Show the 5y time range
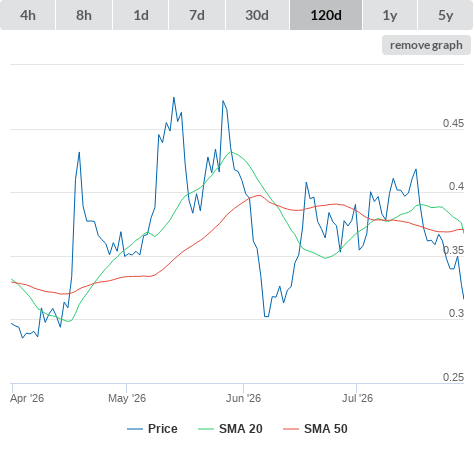474x455 pixels. point(446,15)
